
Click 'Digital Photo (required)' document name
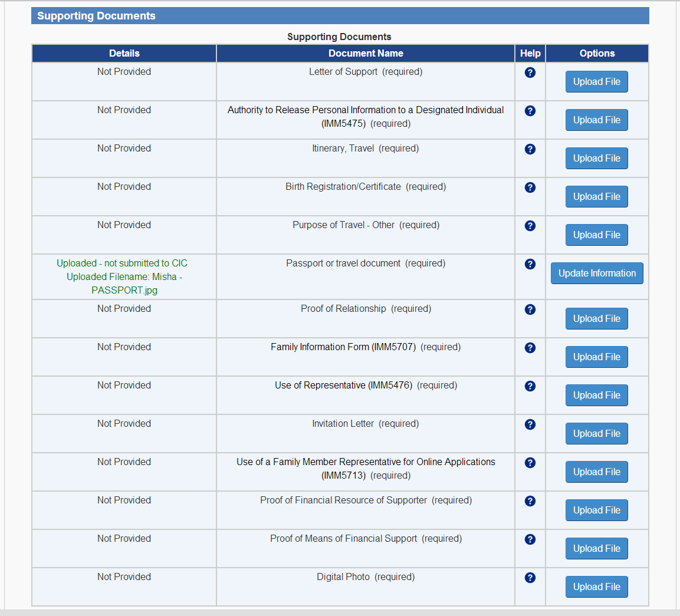(366, 577)
